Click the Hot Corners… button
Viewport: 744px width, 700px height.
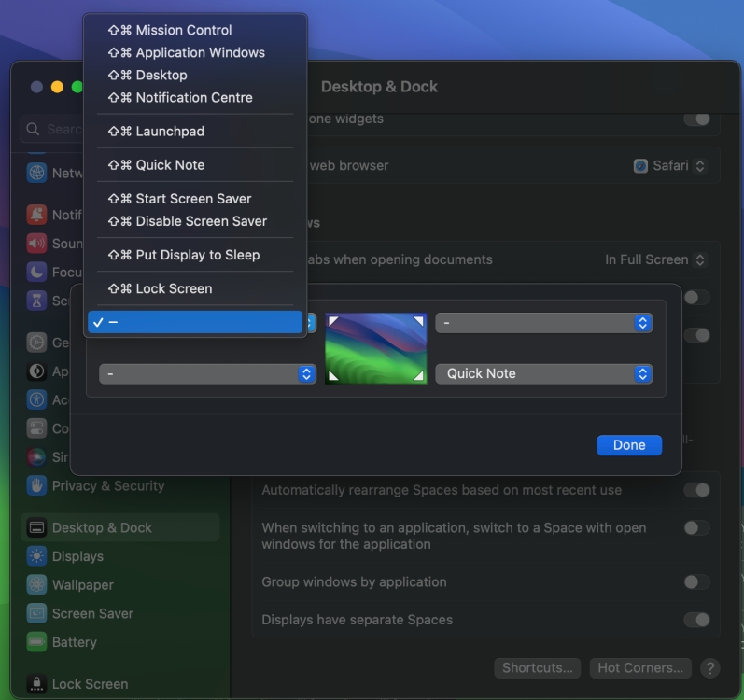[640, 668]
